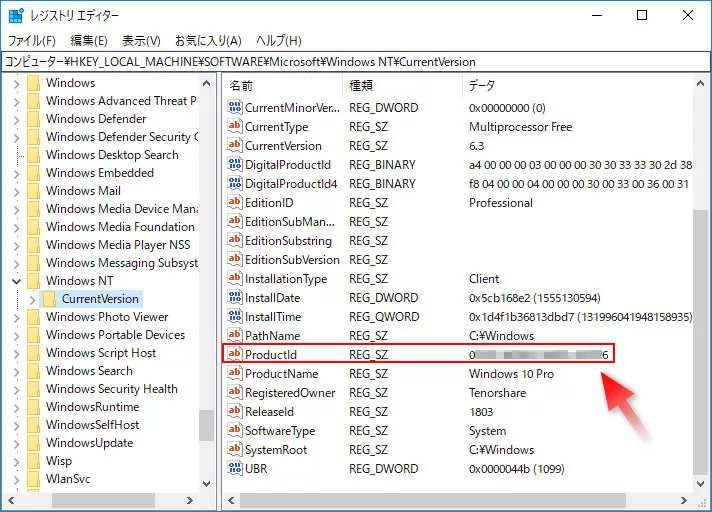
Task: Select the '0x0000044b (1099)' data value
Action: click(x=517, y=469)
